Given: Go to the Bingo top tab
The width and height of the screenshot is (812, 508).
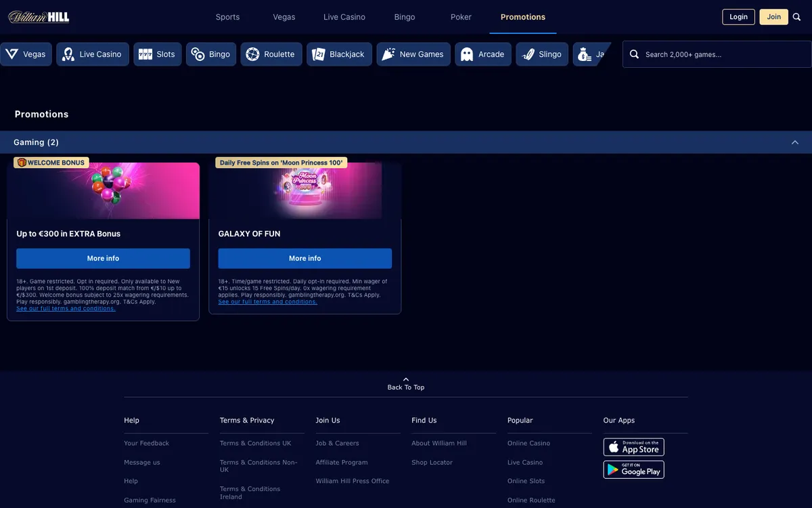Looking at the screenshot, I should (x=405, y=17).
